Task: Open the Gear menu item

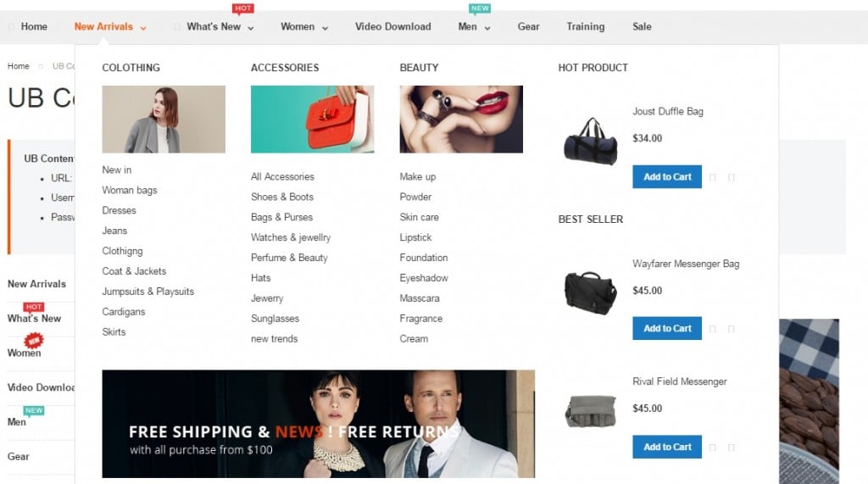Action: [528, 26]
